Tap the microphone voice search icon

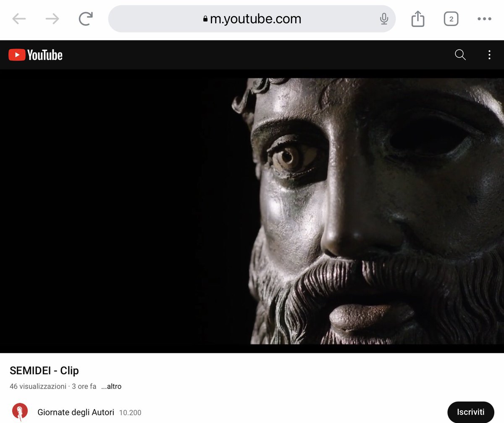[x=384, y=19]
